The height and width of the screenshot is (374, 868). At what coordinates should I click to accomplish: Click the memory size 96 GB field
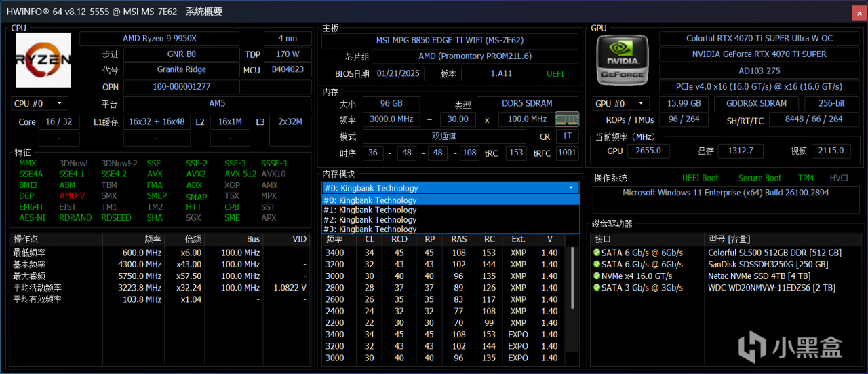tap(391, 103)
